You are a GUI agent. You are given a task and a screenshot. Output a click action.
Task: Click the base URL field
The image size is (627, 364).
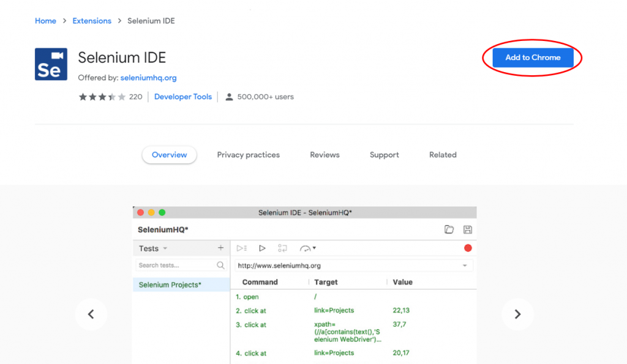tap(353, 266)
